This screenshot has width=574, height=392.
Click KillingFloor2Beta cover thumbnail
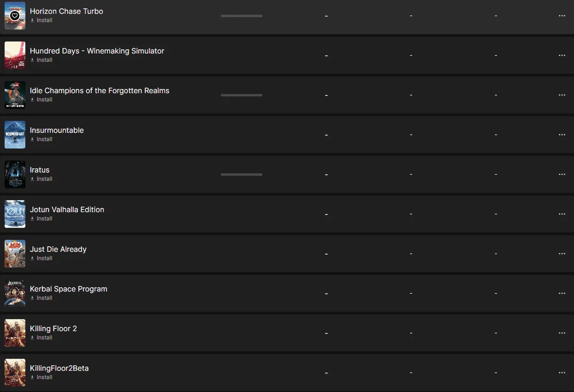pyautogui.click(x=15, y=373)
